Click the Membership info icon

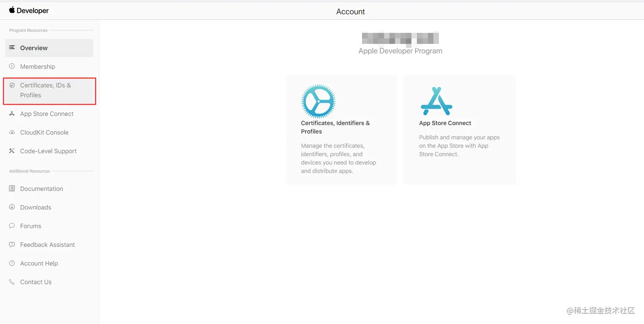pyautogui.click(x=12, y=66)
